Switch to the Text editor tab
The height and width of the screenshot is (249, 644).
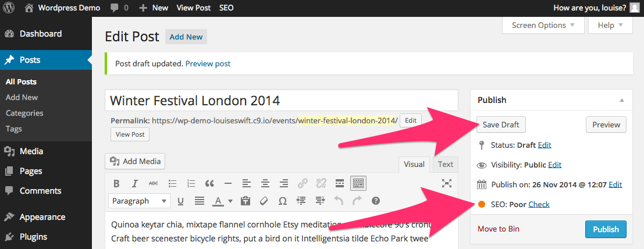coord(446,165)
